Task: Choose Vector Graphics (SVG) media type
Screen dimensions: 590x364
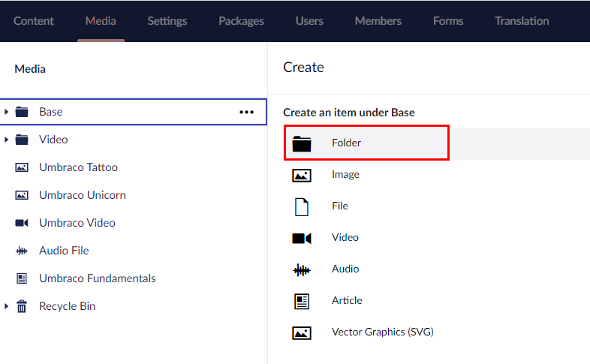Action: 382,332
